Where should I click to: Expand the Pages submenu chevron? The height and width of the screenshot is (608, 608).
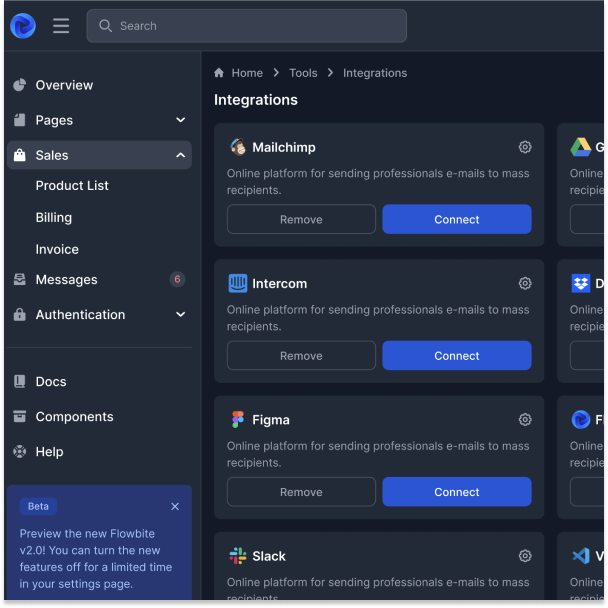pos(180,120)
